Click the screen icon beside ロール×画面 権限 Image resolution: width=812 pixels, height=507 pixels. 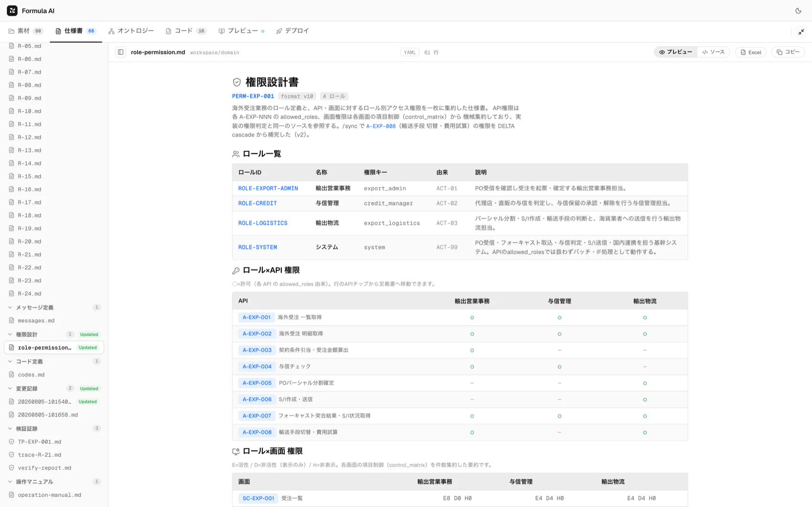pyautogui.click(x=236, y=452)
